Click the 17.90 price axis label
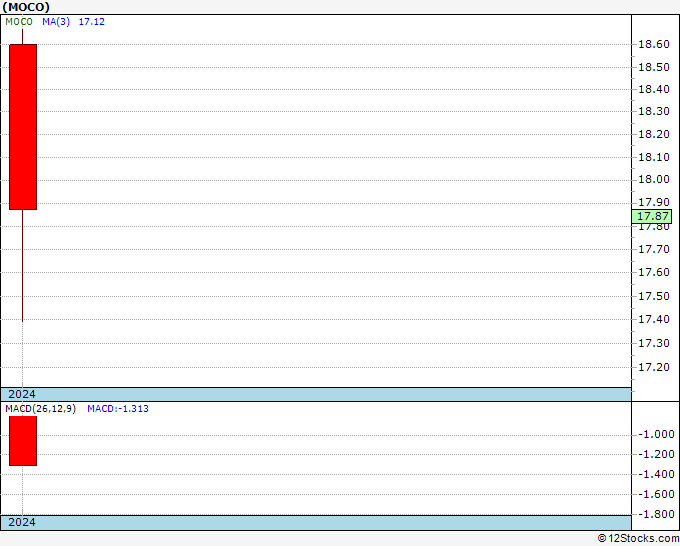This screenshot has width=680, height=546. click(654, 203)
